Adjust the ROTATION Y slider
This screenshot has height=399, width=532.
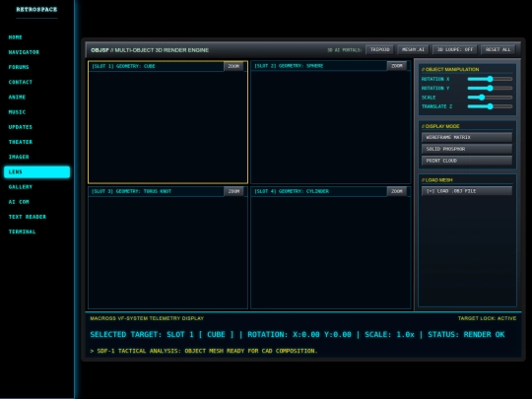(490, 89)
